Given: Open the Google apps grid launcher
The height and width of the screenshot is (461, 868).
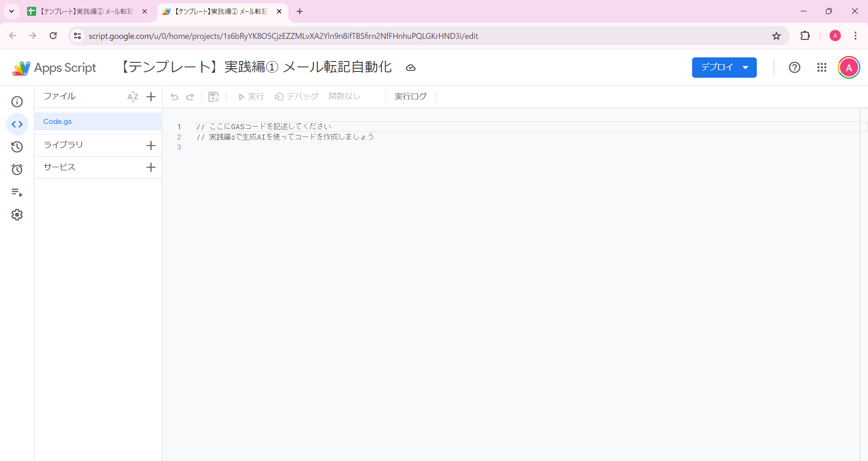Looking at the screenshot, I should pos(822,67).
